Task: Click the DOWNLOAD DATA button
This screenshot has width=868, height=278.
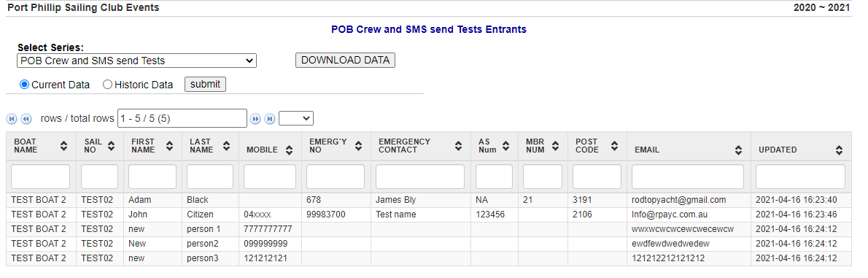Action: [346, 61]
